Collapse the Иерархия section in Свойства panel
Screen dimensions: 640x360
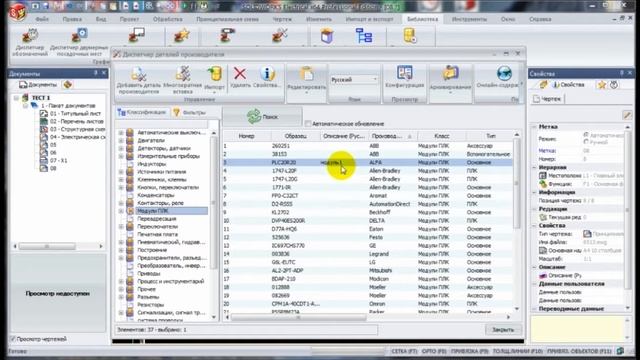(534, 167)
